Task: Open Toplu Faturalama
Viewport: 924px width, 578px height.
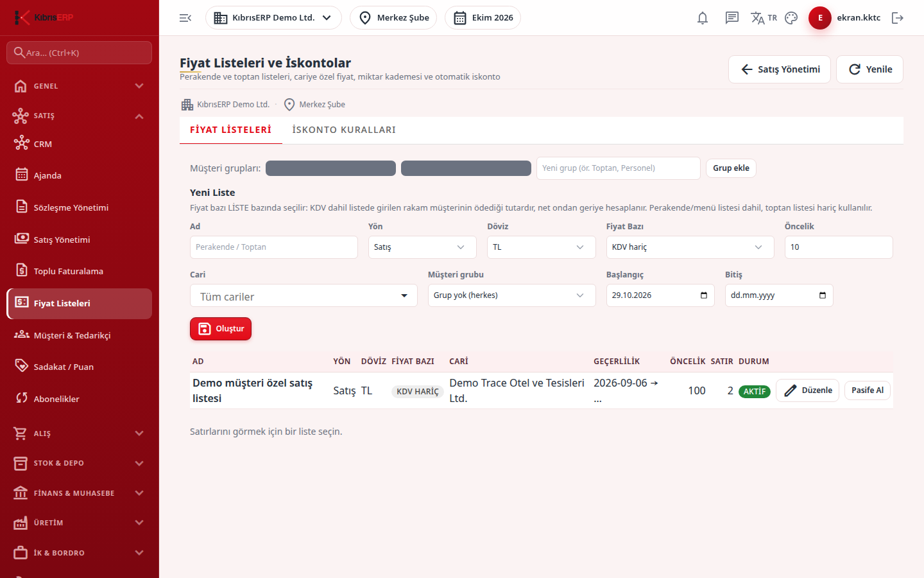Action: click(x=80, y=271)
